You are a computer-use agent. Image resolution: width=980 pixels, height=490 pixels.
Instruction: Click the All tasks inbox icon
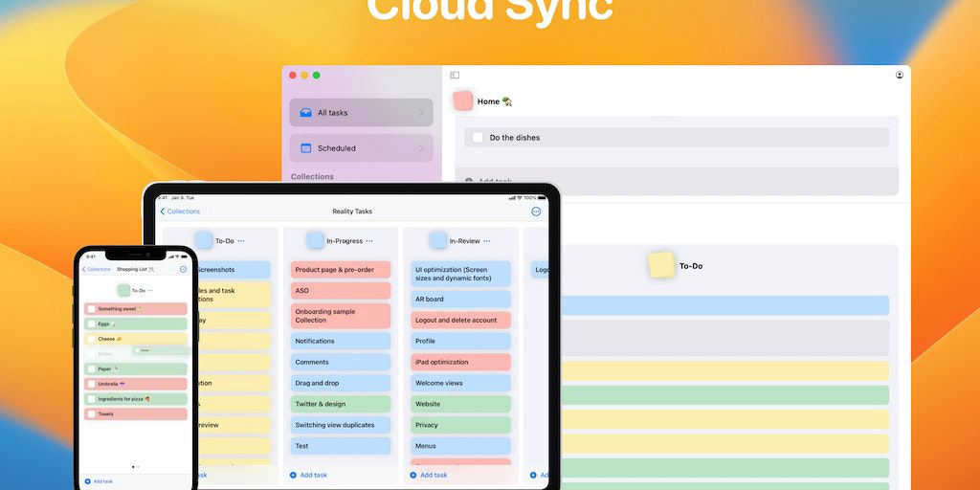[305, 113]
